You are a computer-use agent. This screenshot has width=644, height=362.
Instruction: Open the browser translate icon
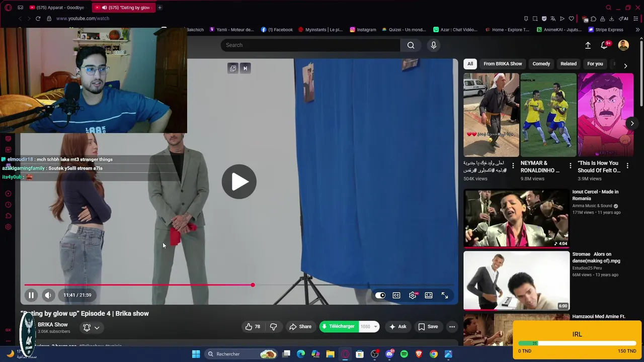[x=553, y=19]
